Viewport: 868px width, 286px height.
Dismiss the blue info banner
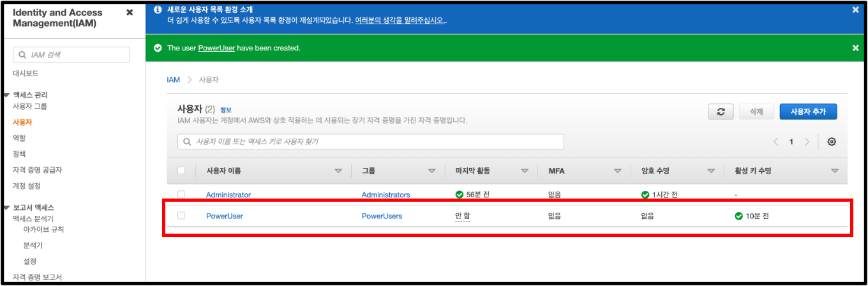pyautogui.click(x=855, y=10)
